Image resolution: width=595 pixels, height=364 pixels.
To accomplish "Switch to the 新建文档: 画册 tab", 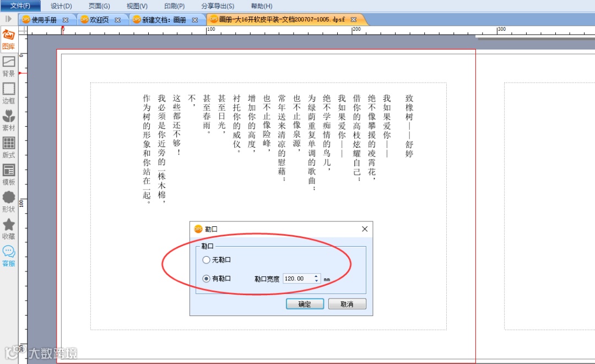I will (164, 20).
